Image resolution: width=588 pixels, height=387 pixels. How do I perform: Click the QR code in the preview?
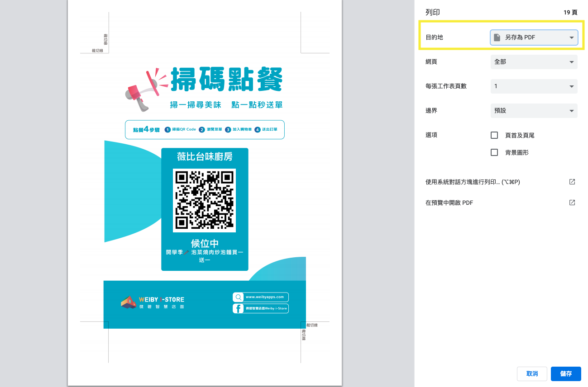tap(205, 200)
